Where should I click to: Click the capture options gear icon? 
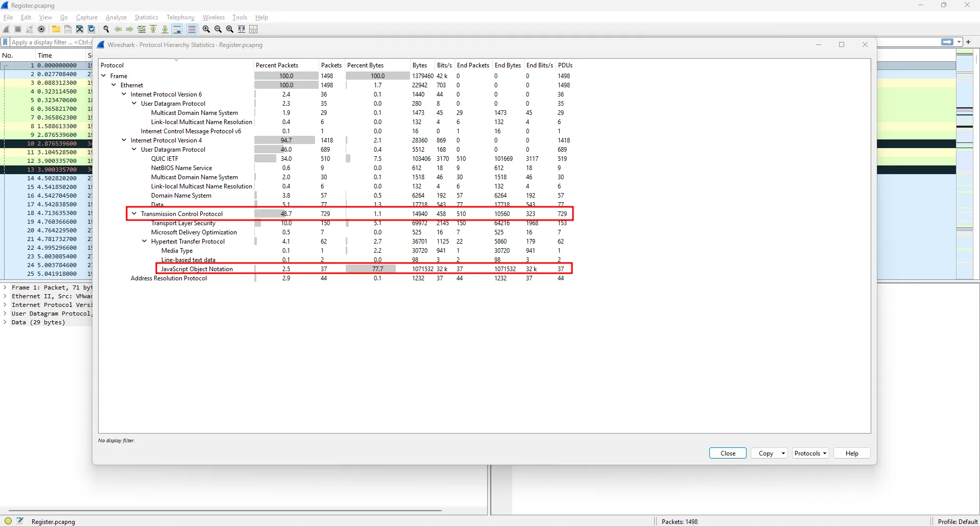pos(42,29)
